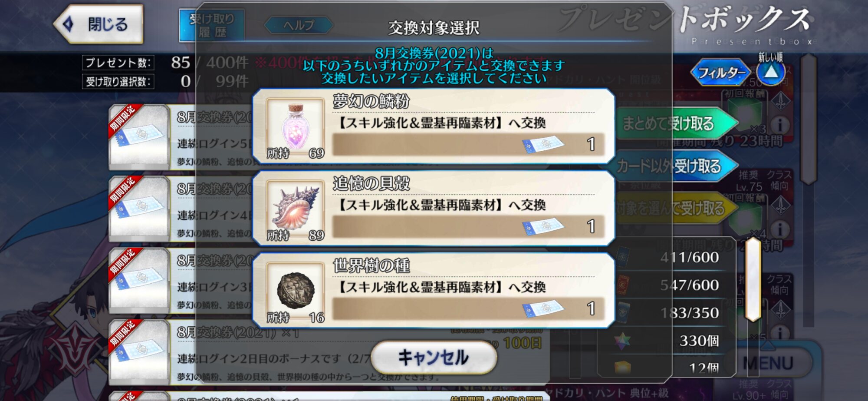The image size is (868, 401).
Task: Click the ticket icon in 追憶の貝殻 row
Action: point(543,227)
